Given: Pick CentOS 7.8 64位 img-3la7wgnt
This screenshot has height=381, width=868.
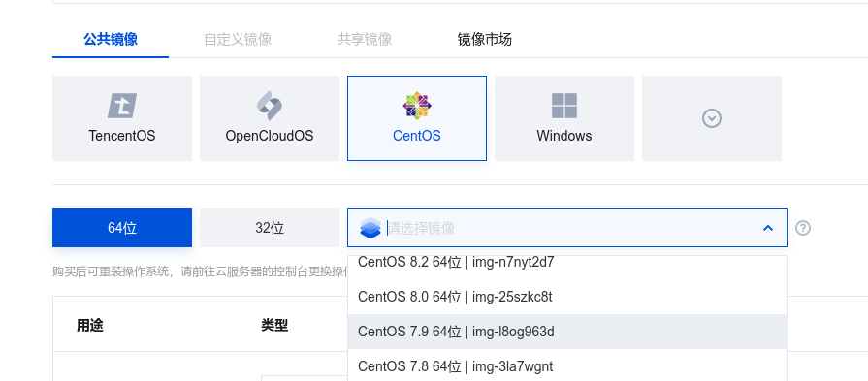Looking at the screenshot, I should (567, 365).
